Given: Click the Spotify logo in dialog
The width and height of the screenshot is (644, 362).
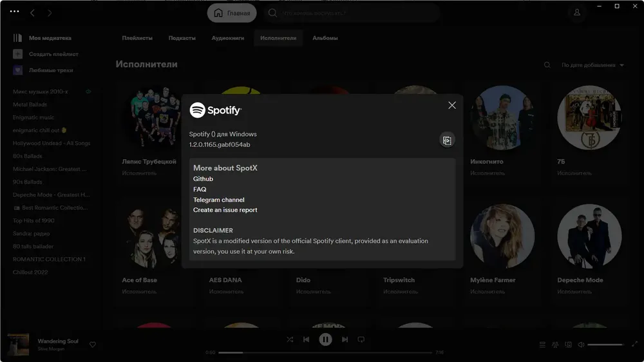Looking at the screenshot, I should point(215,110).
